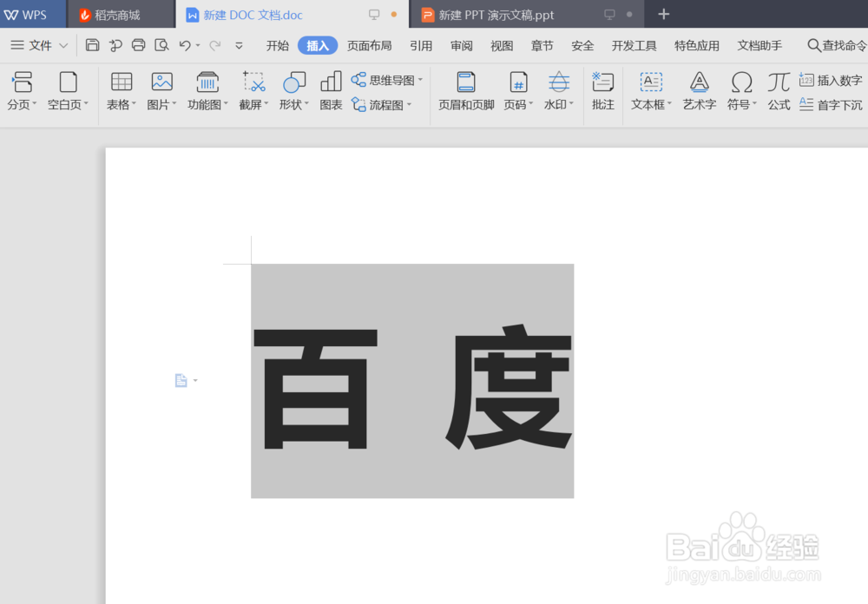Switch to the 开发工具 developer tab
This screenshot has width=868, height=604.
click(x=634, y=45)
